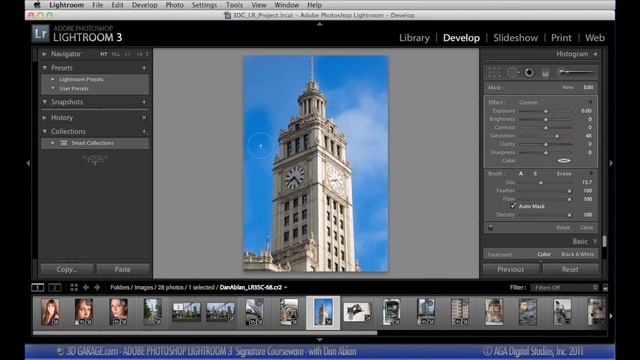Image resolution: width=640 pixels, height=360 pixels.
Task: Open the Photo menu
Action: point(174,5)
